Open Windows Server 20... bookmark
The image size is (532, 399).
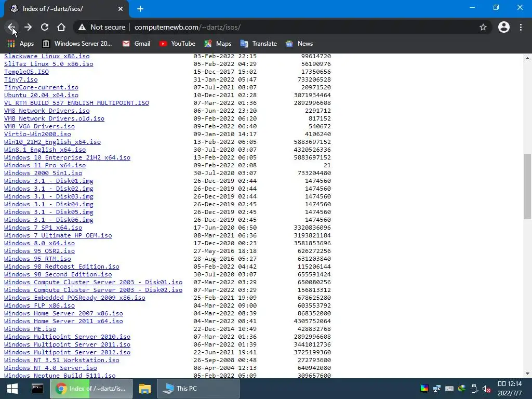click(77, 44)
